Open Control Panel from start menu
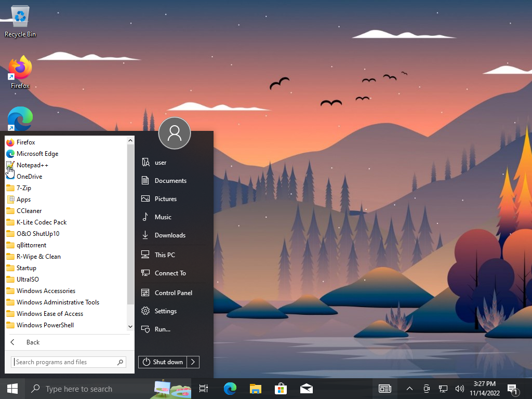 pos(173,293)
